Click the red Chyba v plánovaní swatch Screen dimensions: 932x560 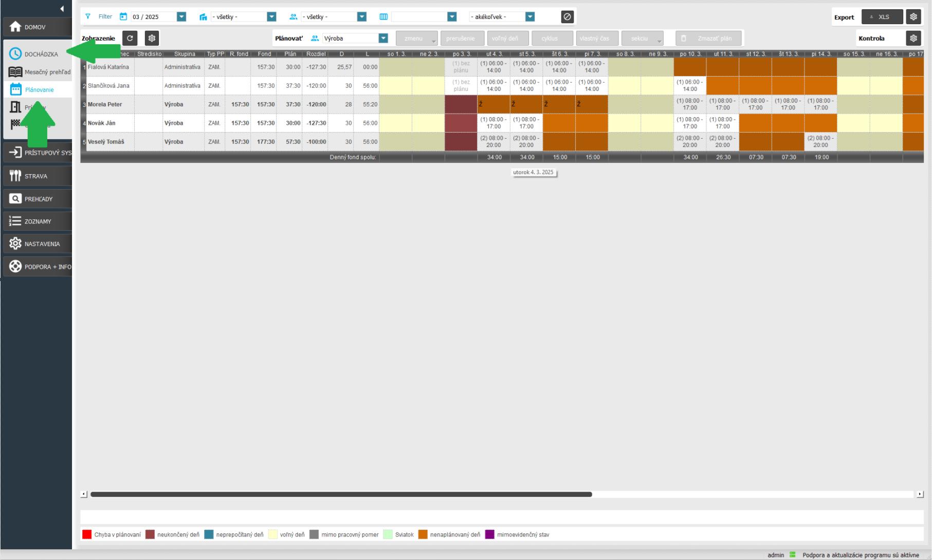pyautogui.click(x=87, y=534)
